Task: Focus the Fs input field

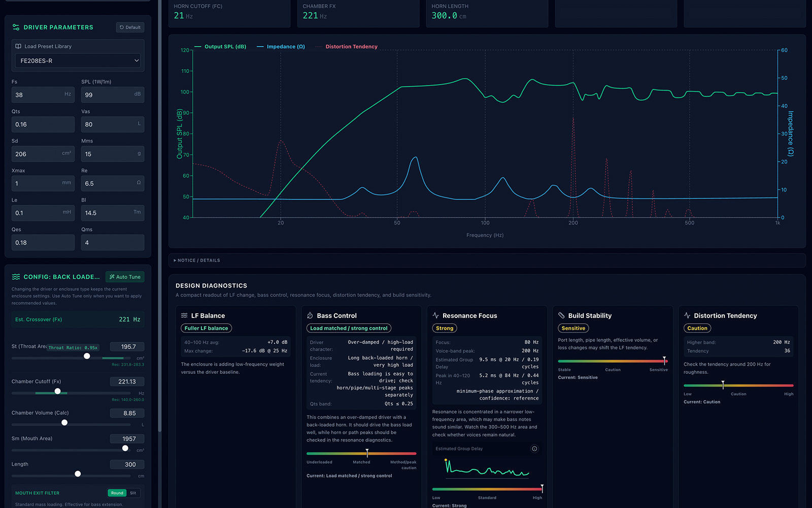Action: click(x=43, y=94)
